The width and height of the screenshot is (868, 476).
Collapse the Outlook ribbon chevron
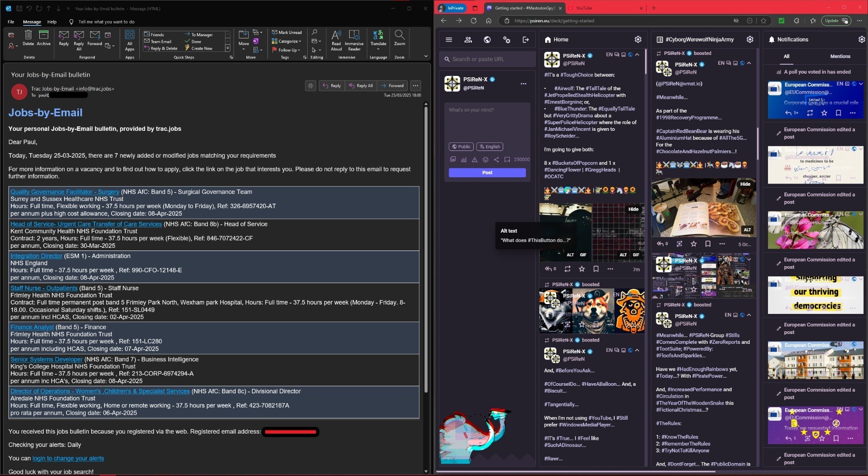tap(426, 56)
